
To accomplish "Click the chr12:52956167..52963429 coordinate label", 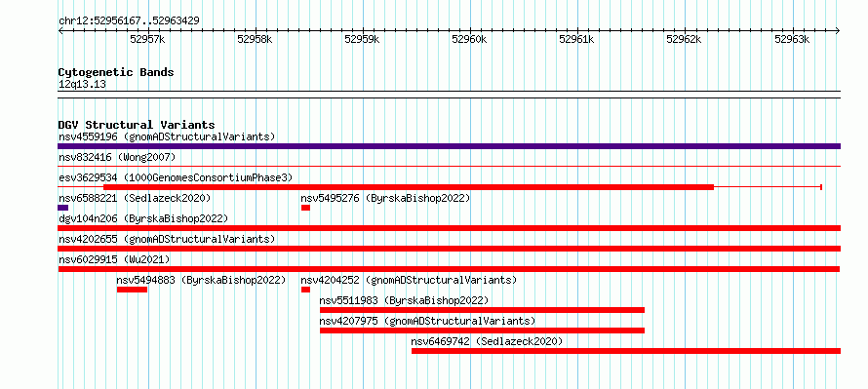I will [129, 21].
